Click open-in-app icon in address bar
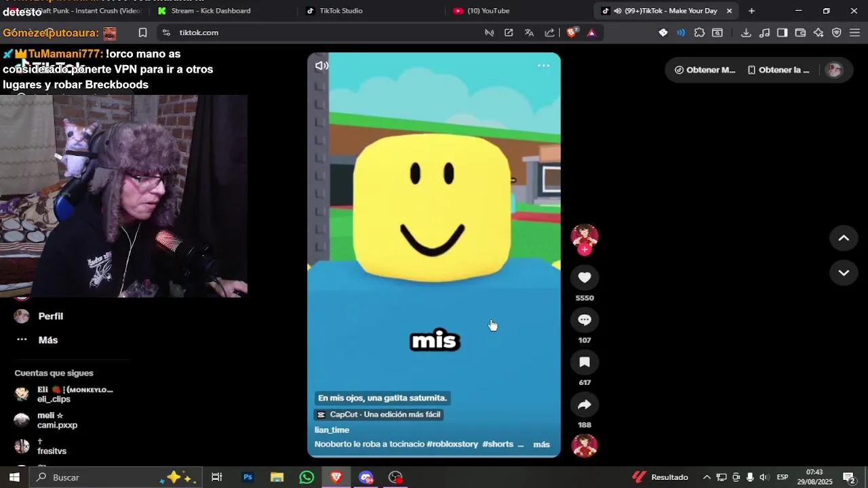The image size is (868, 488). (x=509, y=33)
